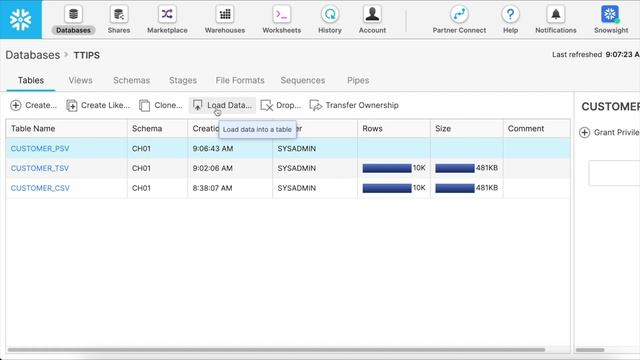Open the Help icon

[x=510, y=14]
